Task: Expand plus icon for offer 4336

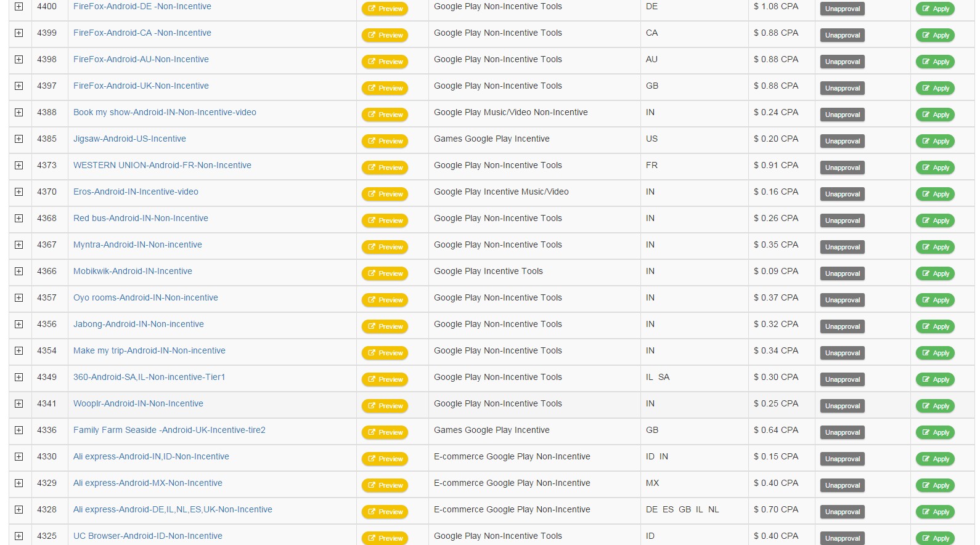Action: click(19, 430)
